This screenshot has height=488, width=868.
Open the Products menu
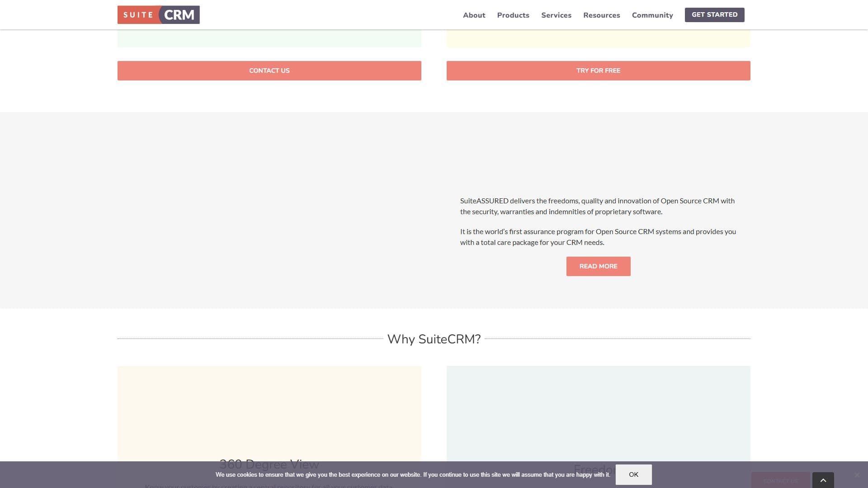pos(513,15)
